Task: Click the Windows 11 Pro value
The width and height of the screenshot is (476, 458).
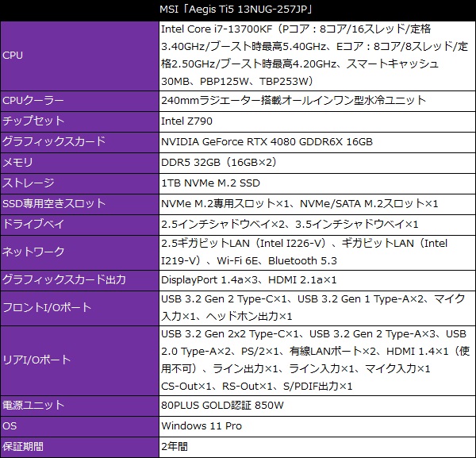Action: tap(202, 426)
